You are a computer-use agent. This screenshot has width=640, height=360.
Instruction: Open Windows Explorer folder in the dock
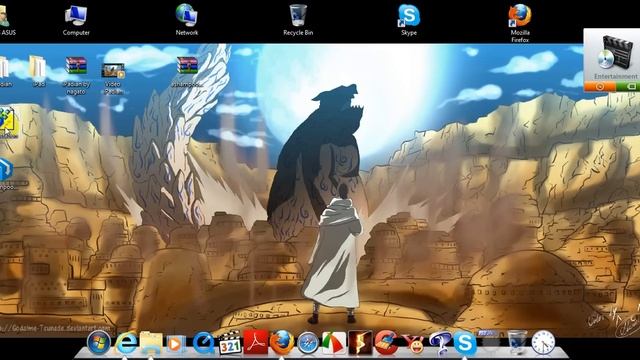pyautogui.click(x=151, y=343)
